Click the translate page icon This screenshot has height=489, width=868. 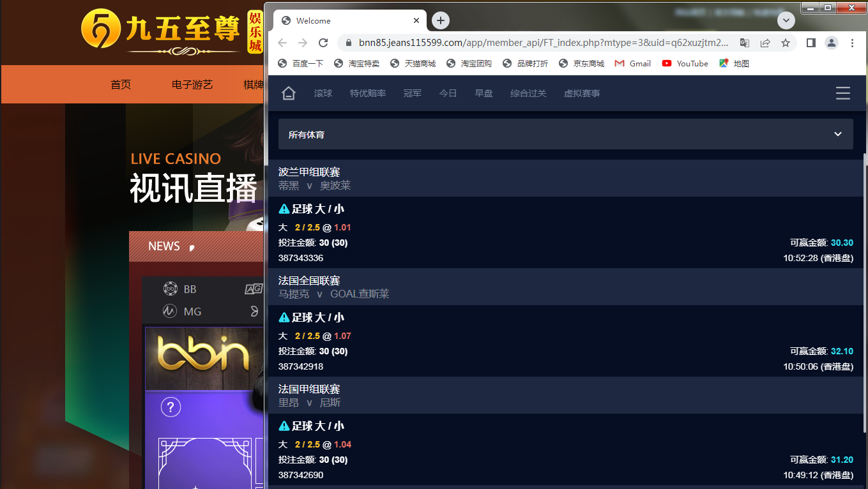745,43
